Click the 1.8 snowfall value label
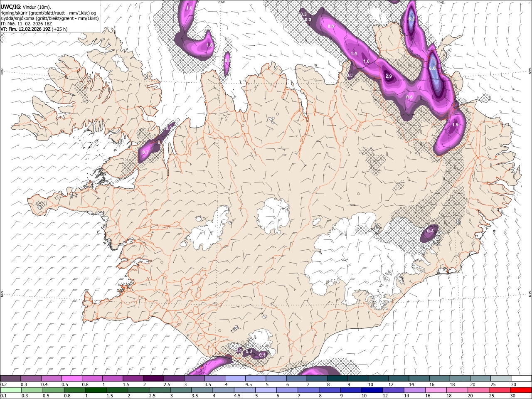This screenshot has height=399, width=532. [x=209, y=45]
